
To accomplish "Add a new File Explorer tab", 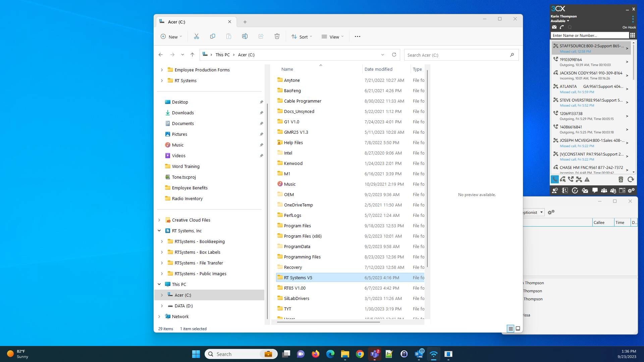I will 245,22.
